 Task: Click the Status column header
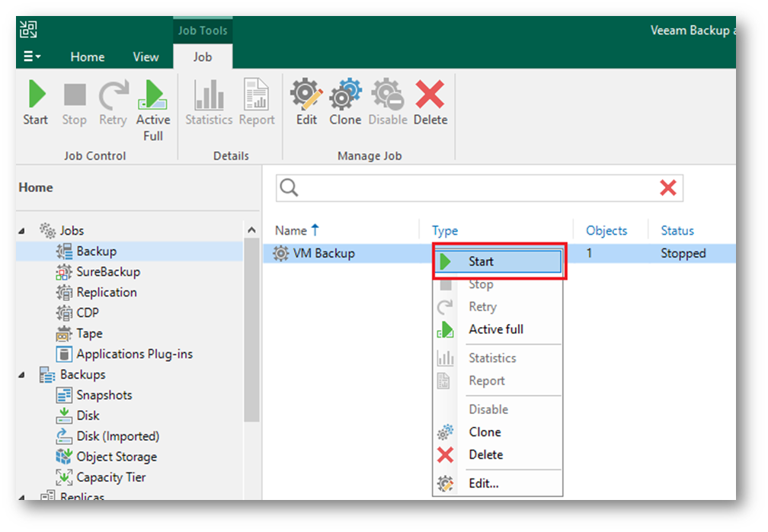click(677, 231)
